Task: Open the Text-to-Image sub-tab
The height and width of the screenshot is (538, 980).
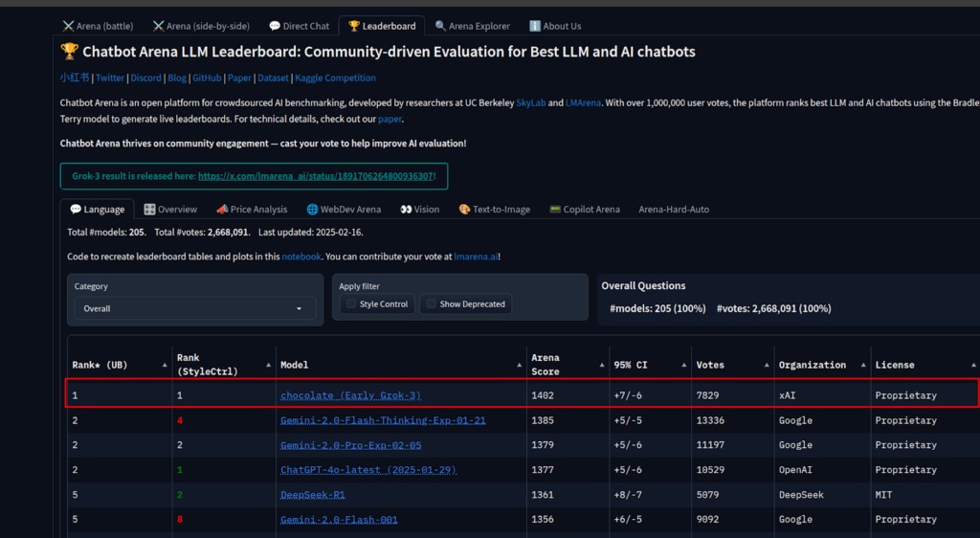Action: (495, 210)
